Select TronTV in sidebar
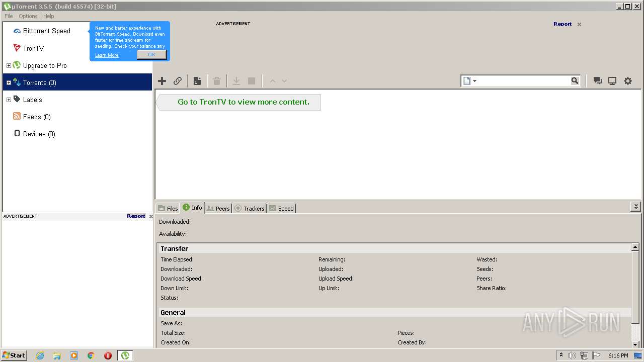This screenshot has width=644, height=362. pyautogui.click(x=33, y=48)
